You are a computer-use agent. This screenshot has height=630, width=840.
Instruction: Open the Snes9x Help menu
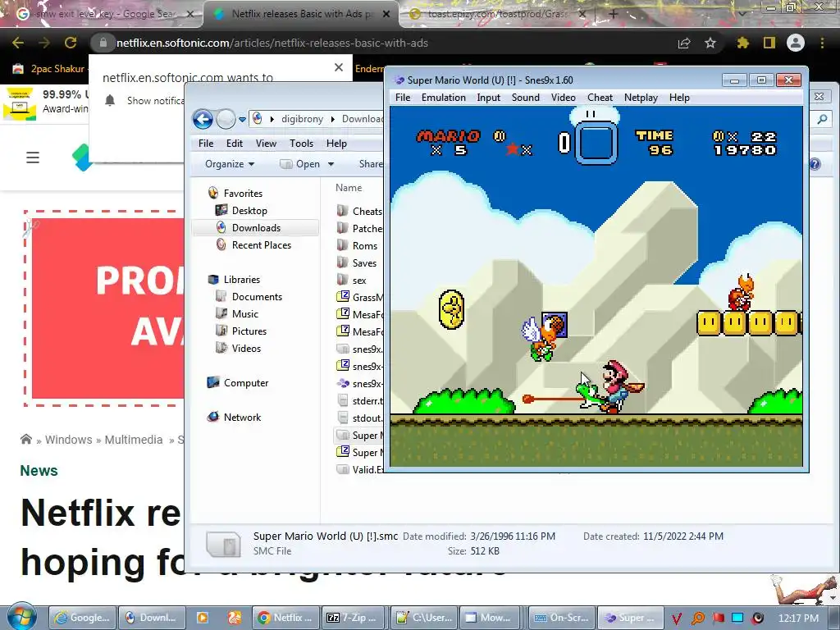coord(679,98)
